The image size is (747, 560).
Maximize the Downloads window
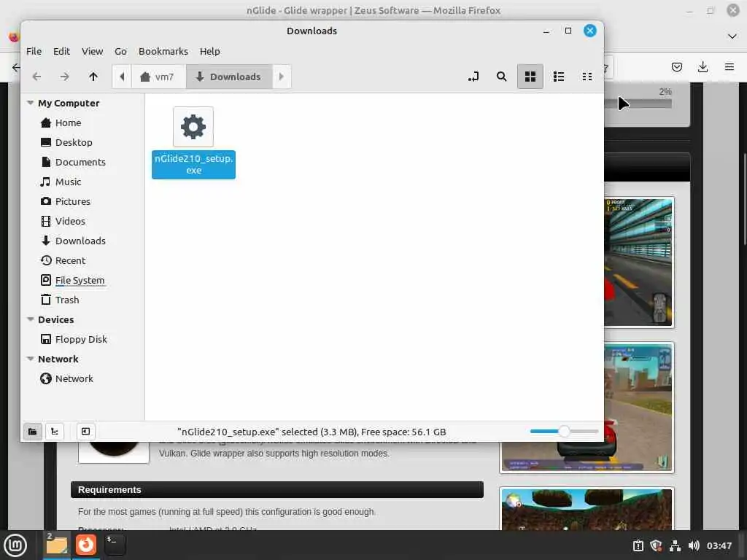click(568, 31)
